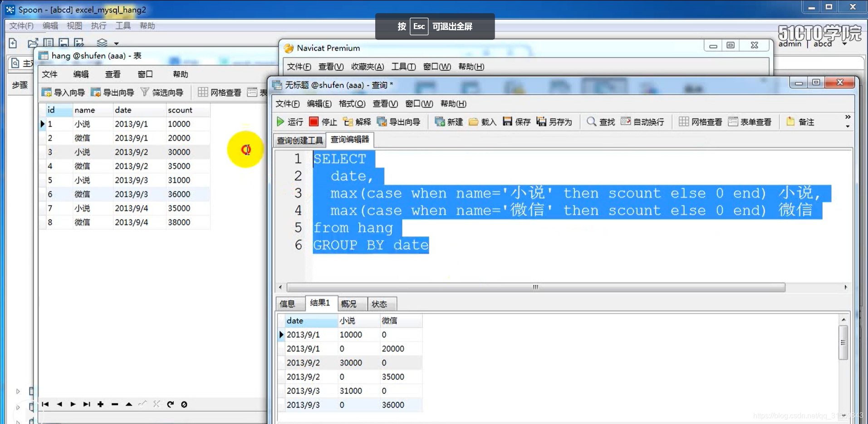Click the 'scount' column header in the hang table
The height and width of the screenshot is (424, 868).
[x=188, y=110]
